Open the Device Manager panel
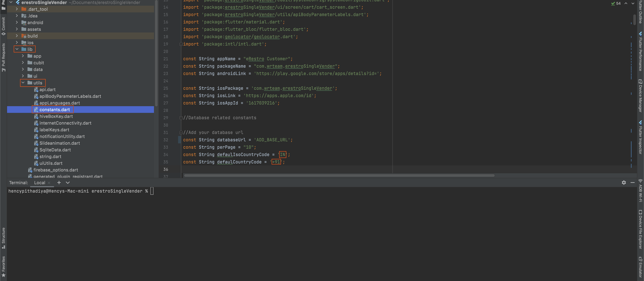This screenshot has width=644, height=281. [x=640, y=96]
